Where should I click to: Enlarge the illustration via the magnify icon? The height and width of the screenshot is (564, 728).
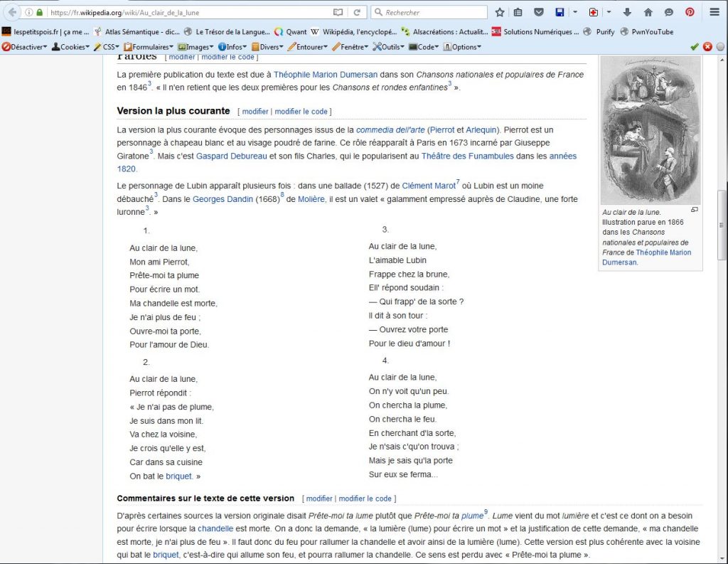[x=695, y=210]
